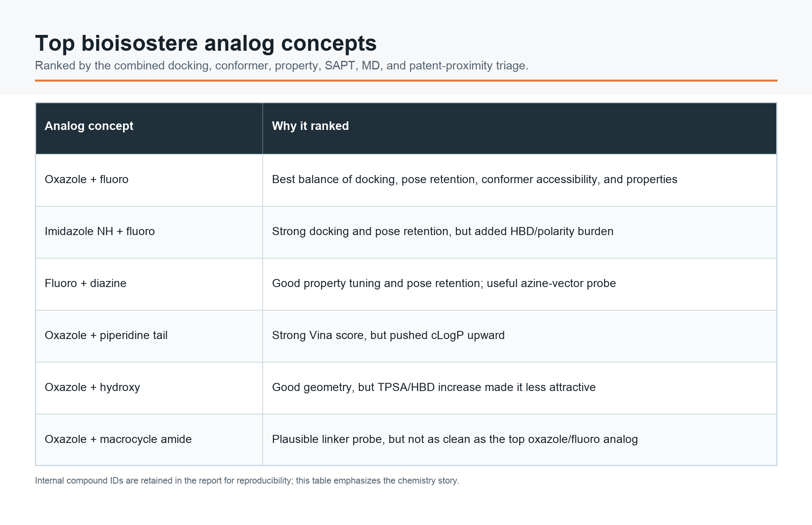Viewport: 812px width, 525px height.
Task: Click the 'Why it ranked' column header
Action: (520, 128)
